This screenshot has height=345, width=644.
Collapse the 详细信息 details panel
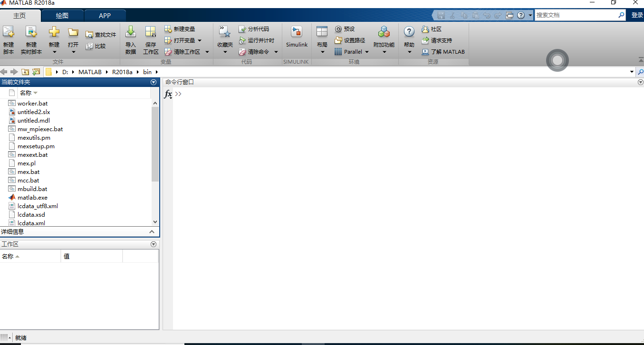[x=152, y=232]
